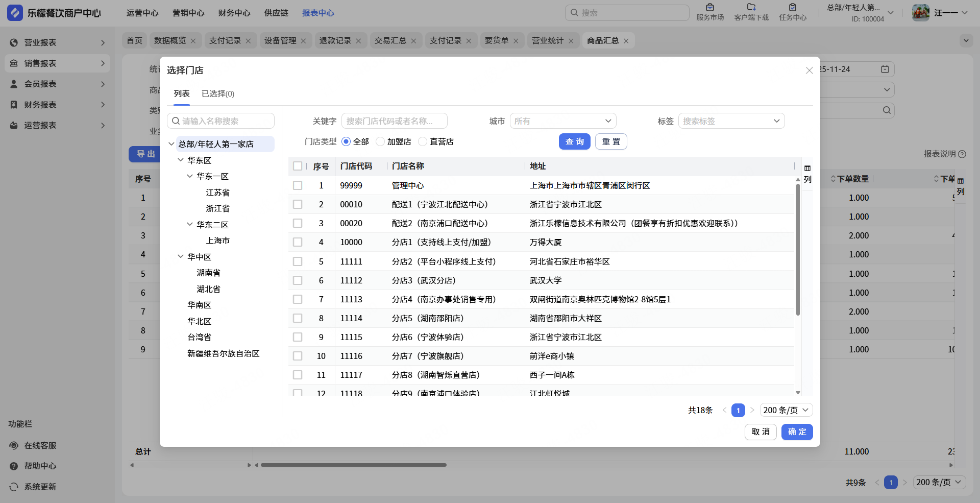Switch to the 已选择(0) tab
The height and width of the screenshot is (503, 980).
[217, 94]
